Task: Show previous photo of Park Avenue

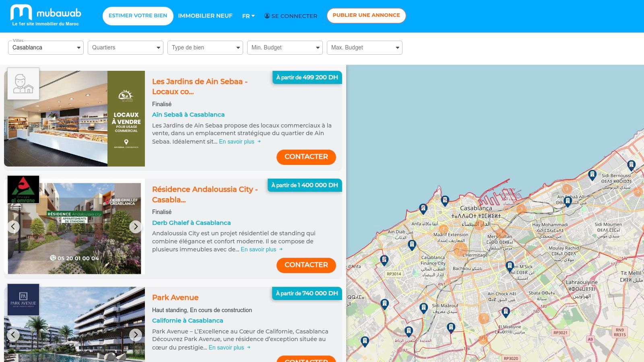Action: [13, 335]
